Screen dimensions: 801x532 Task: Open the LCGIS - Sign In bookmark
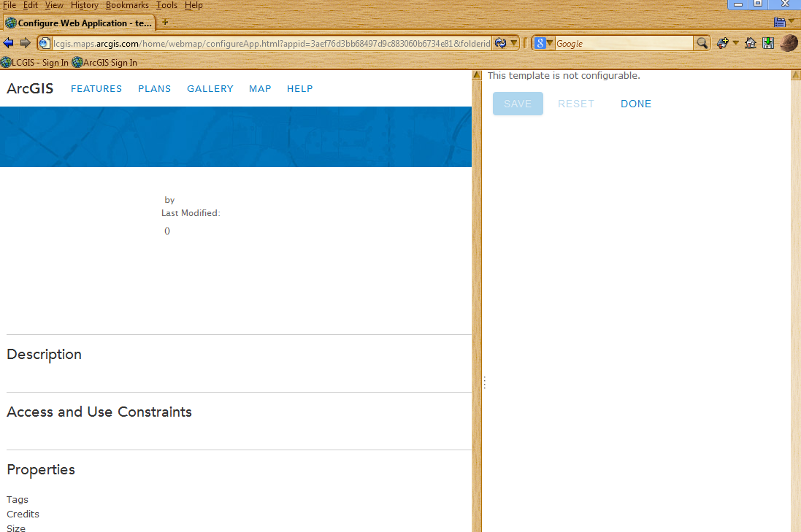click(35, 62)
